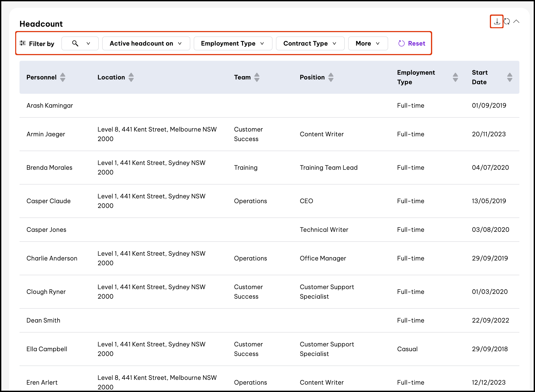Click the CEO position cell

click(x=306, y=201)
